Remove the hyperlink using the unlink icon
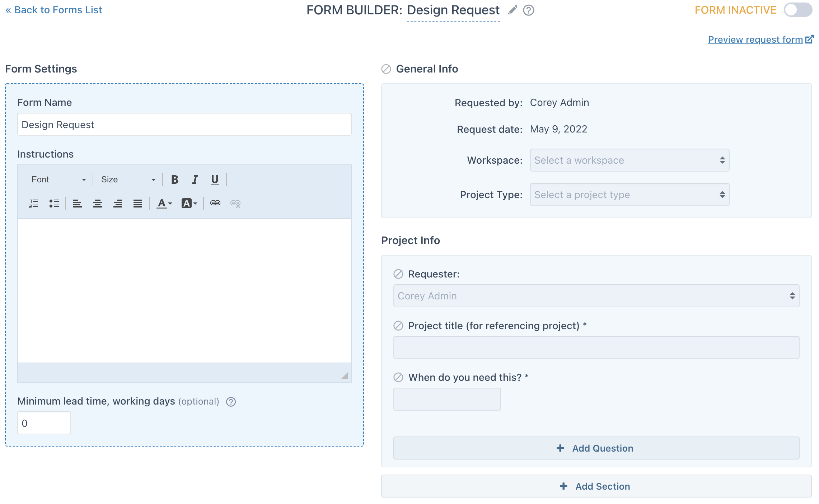This screenshot has height=504, width=819. (235, 204)
